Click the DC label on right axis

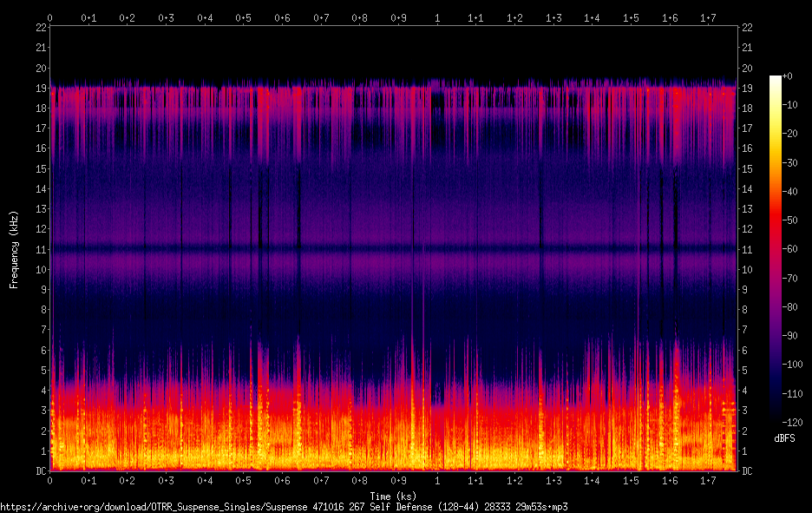[x=747, y=471]
